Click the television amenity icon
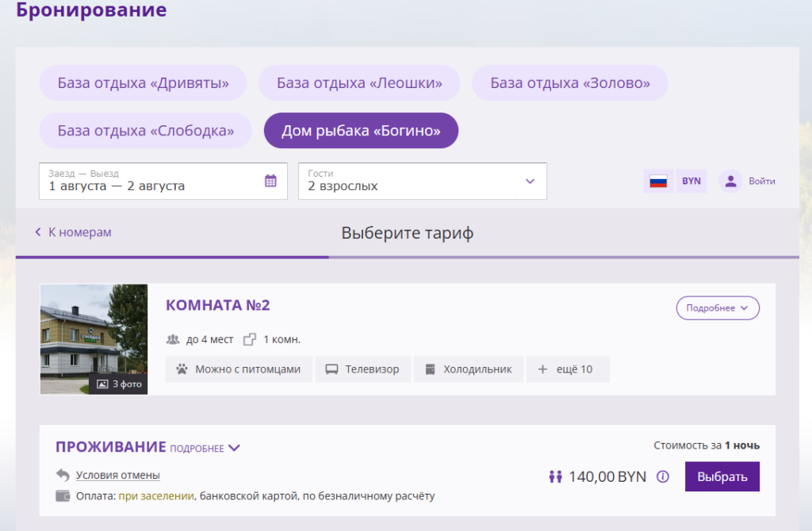 click(331, 369)
